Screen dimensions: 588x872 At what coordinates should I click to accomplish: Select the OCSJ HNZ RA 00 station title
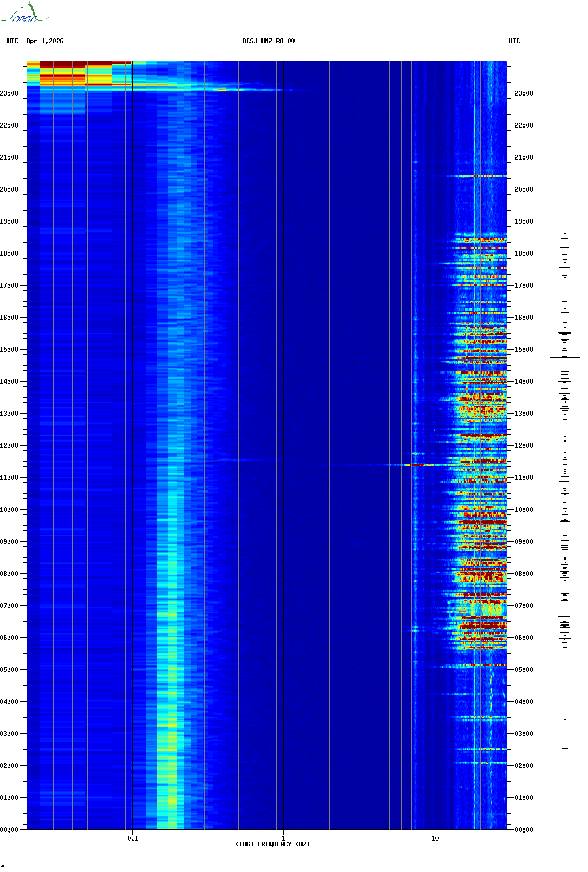[x=268, y=41]
